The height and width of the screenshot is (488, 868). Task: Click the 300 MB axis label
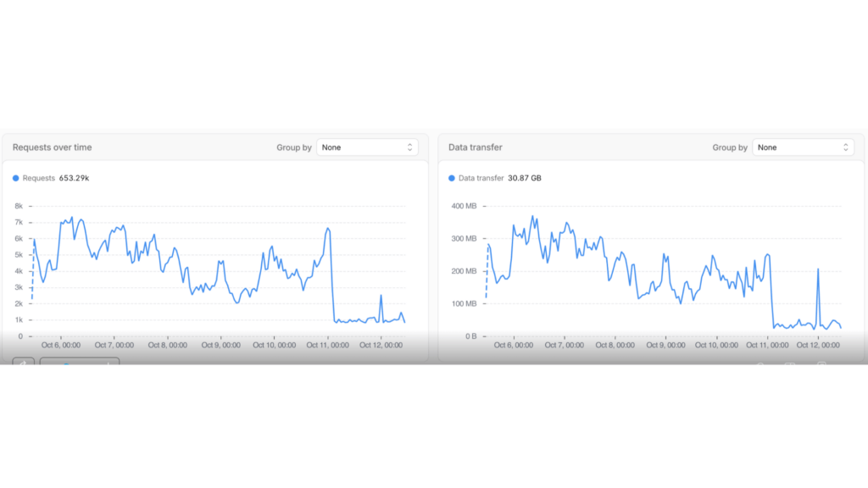[464, 238]
